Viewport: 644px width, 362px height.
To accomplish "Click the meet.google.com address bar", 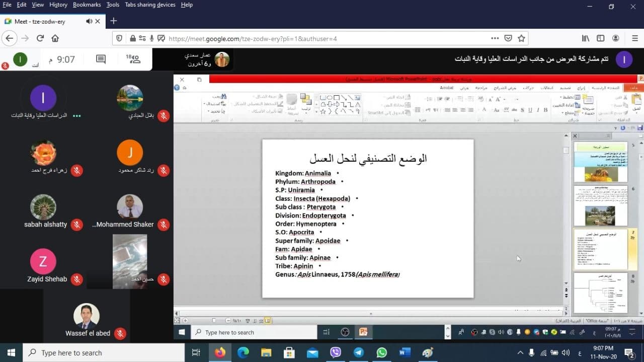I will (302, 38).
